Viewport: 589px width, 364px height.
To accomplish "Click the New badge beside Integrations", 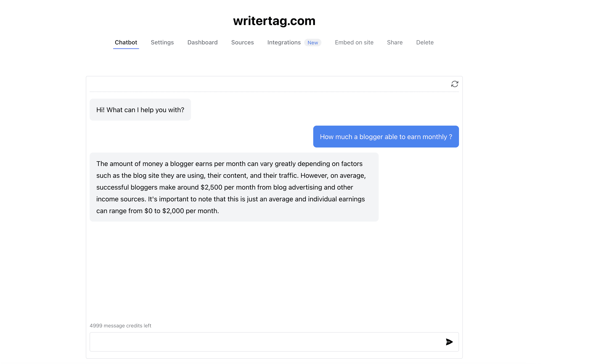I will point(313,43).
